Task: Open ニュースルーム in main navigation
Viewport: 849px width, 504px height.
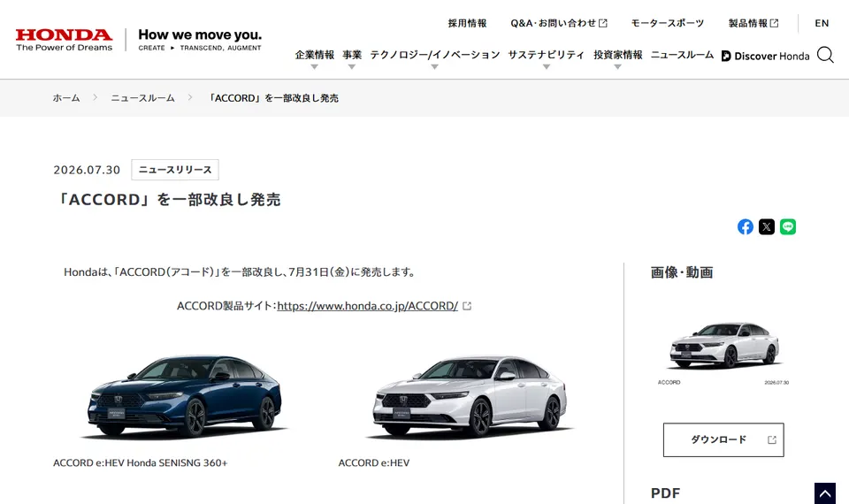Action: [x=682, y=55]
